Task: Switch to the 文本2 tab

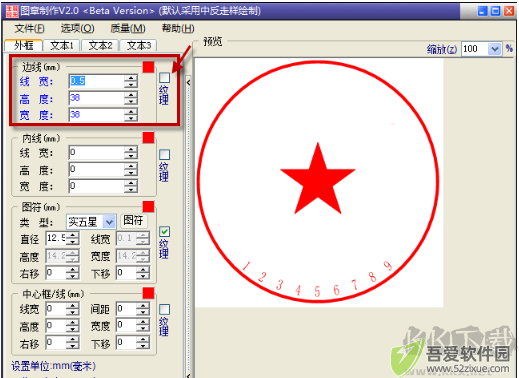Action: pos(100,45)
